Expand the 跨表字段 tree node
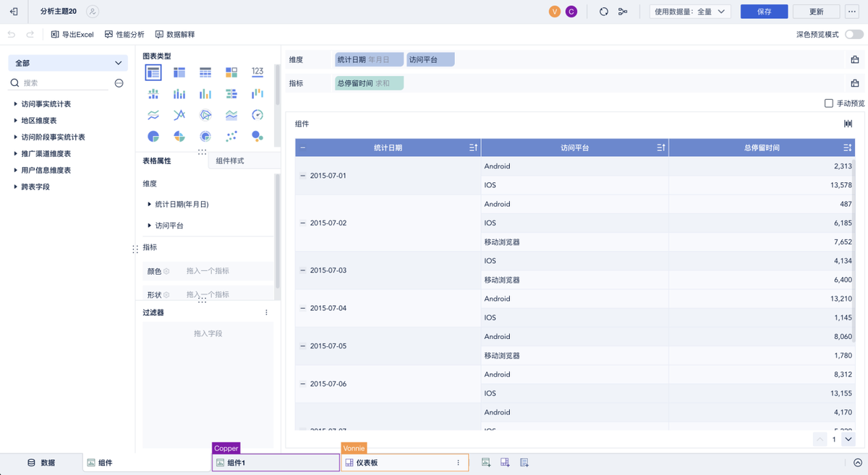Image resolution: width=868 pixels, height=475 pixels. click(16, 187)
